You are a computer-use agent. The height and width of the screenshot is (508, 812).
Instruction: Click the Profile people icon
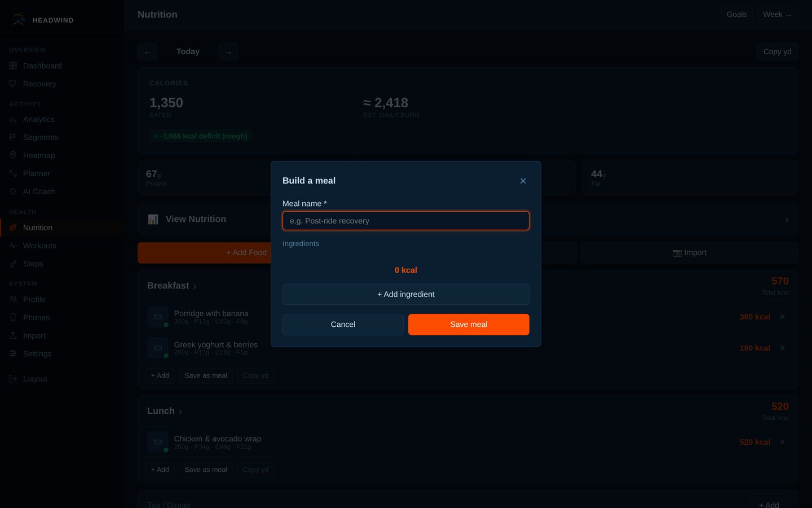(13, 300)
